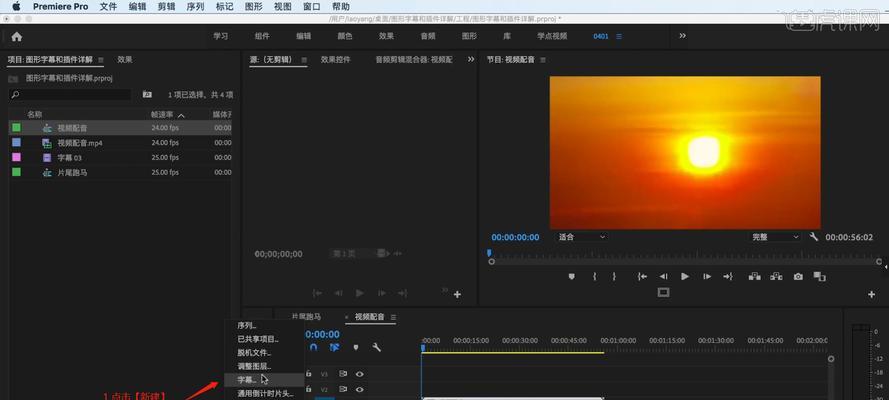Step forward one frame in Program monitor
This screenshot has height=400, width=889.
click(706, 276)
